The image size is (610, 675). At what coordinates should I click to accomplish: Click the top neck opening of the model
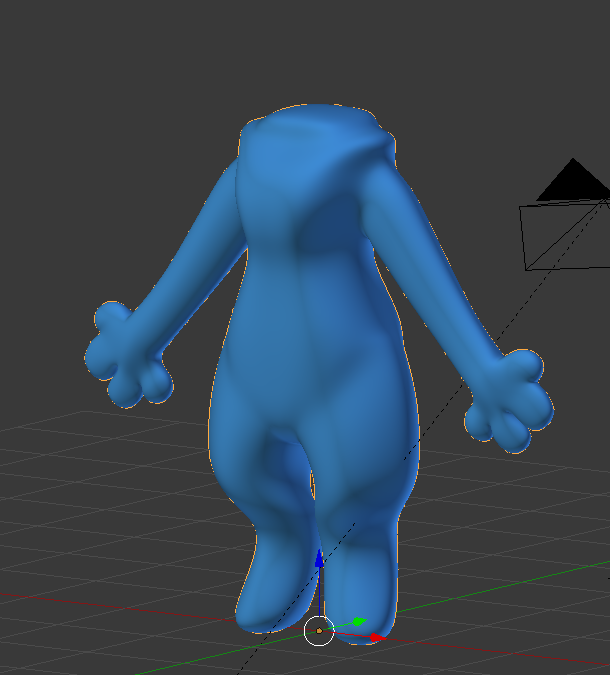pos(316,123)
